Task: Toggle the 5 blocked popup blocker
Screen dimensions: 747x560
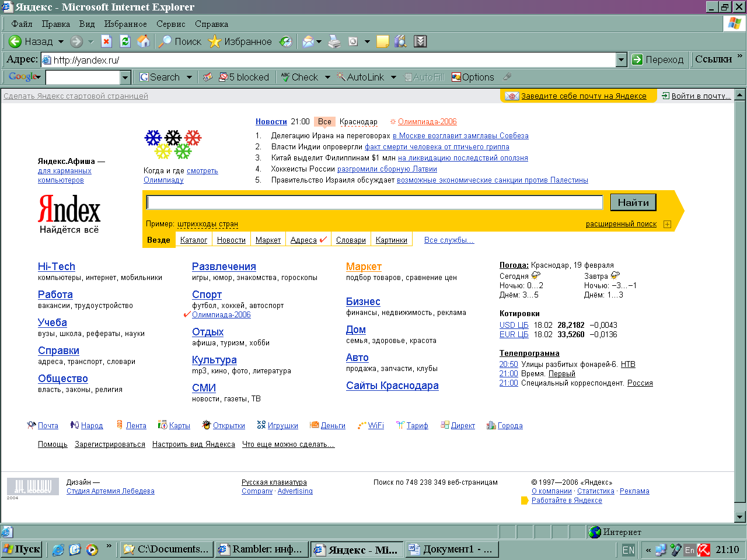Action: coord(244,77)
